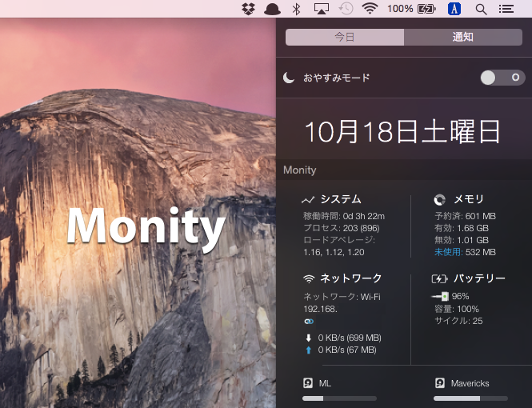Open the AirPlay display menu
532x408 pixels.
click(321, 9)
